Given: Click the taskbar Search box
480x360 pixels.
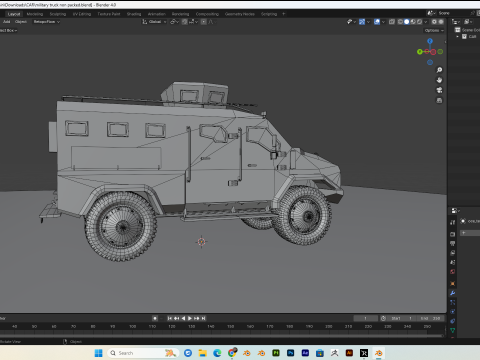Looking at the screenshot, I should tap(143, 353).
